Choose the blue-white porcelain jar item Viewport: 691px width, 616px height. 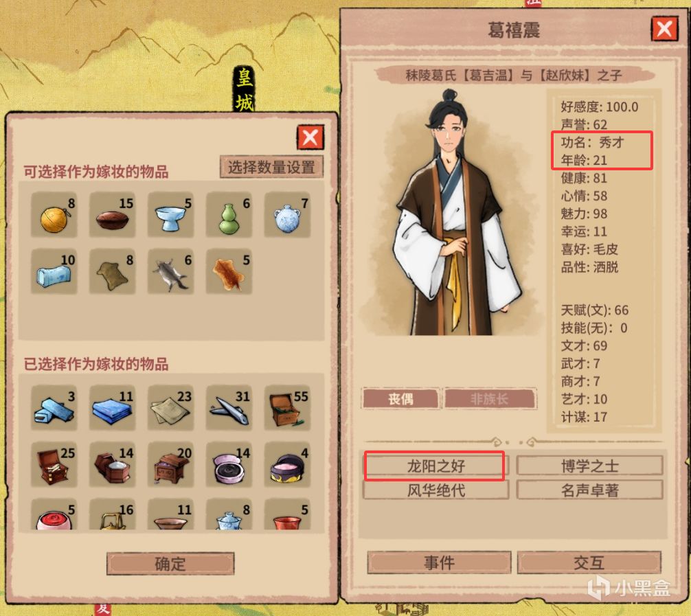(287, 215)
